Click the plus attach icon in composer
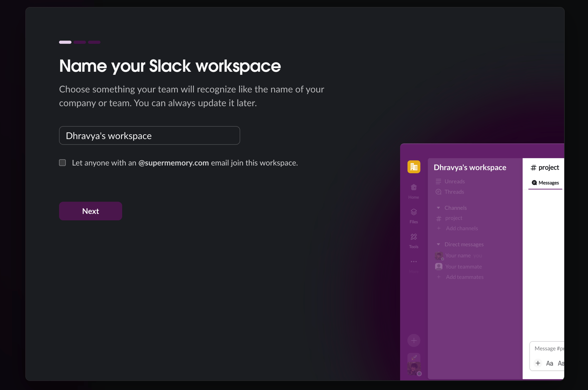Viewport: 588px width, 390px height. (538, 363)
